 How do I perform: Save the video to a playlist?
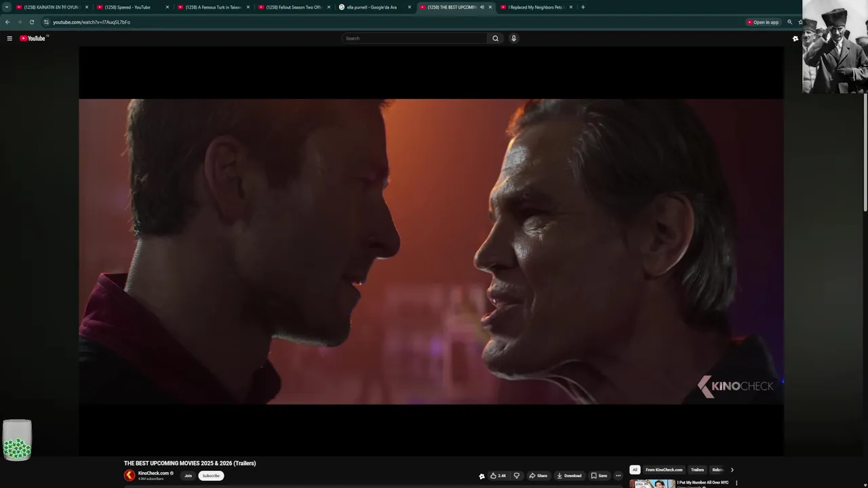[x=599, y=476]
